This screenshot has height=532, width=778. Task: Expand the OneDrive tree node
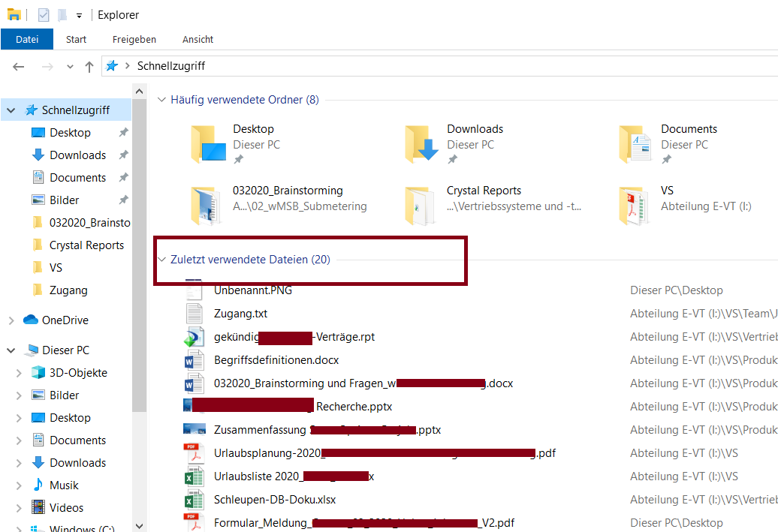(11, 320)
